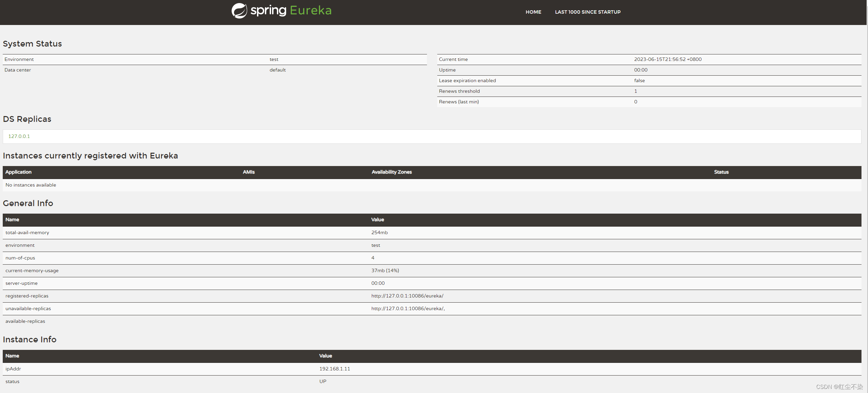The image size is (868, 393).
Task: Open the HOME navigation link
Action: coord(533,12)
